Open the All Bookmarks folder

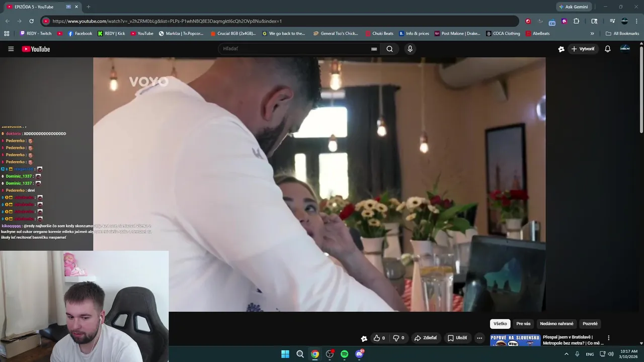tap(622, 33)
